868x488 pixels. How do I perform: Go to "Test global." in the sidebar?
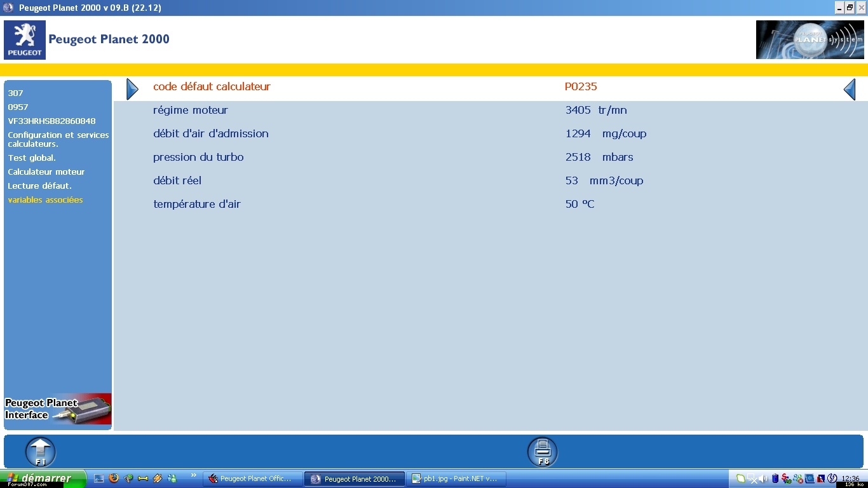point(32,158)
